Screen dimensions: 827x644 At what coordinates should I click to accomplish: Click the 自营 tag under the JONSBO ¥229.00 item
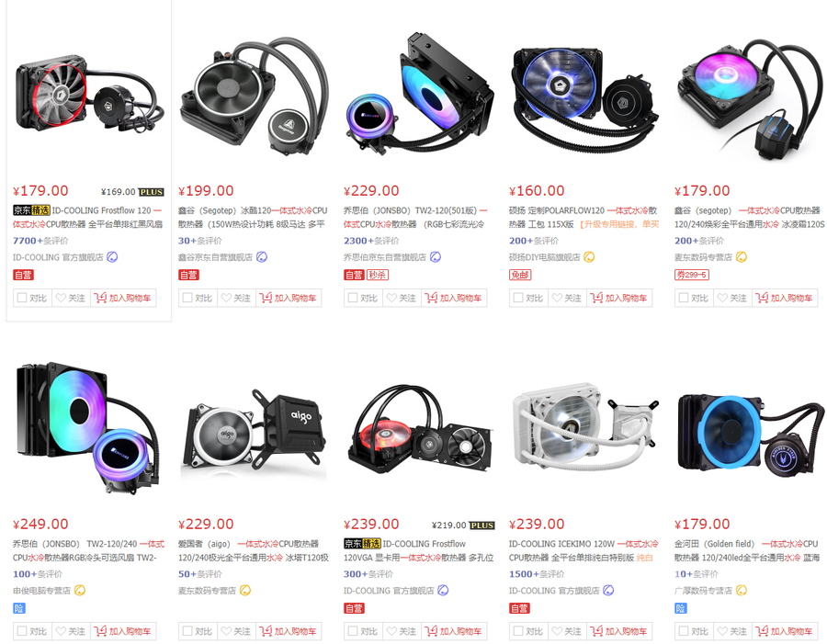coord(354,275)
